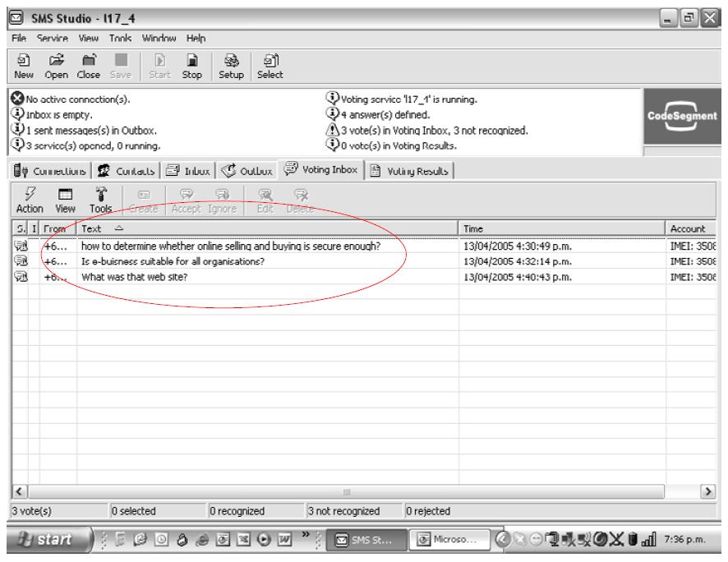Open the View option in Voting Inbox toolbar

pos(65,200)
